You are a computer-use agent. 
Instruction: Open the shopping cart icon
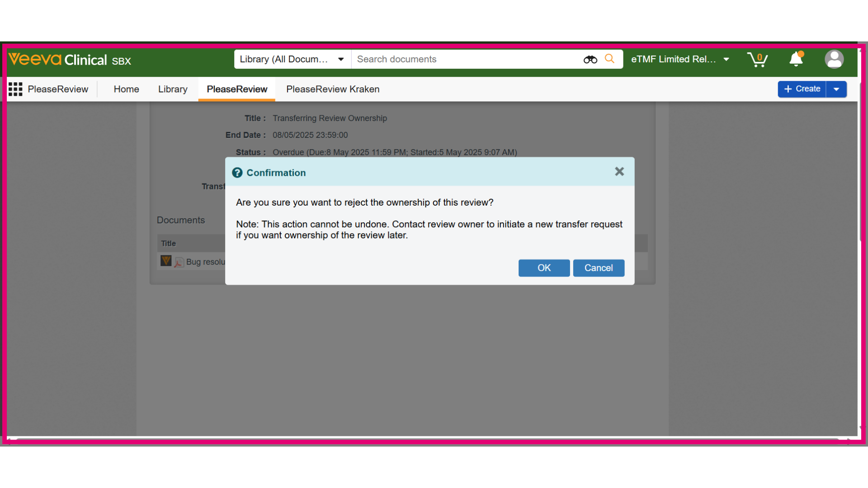757,59
